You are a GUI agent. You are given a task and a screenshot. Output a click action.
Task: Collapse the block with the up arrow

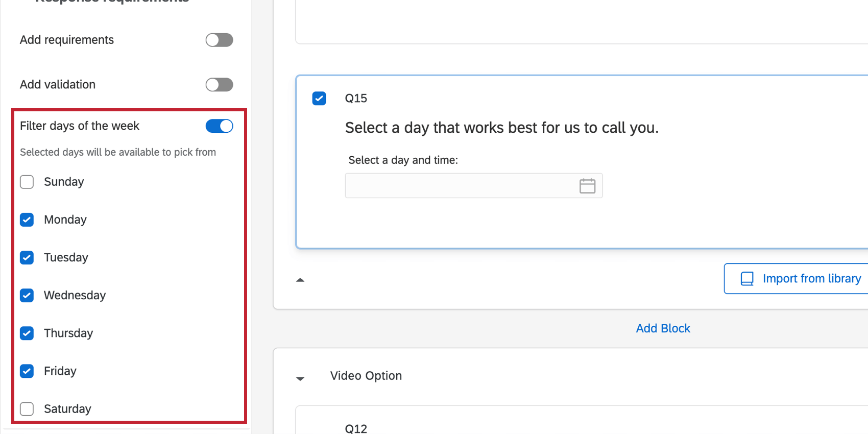[300, 280]
